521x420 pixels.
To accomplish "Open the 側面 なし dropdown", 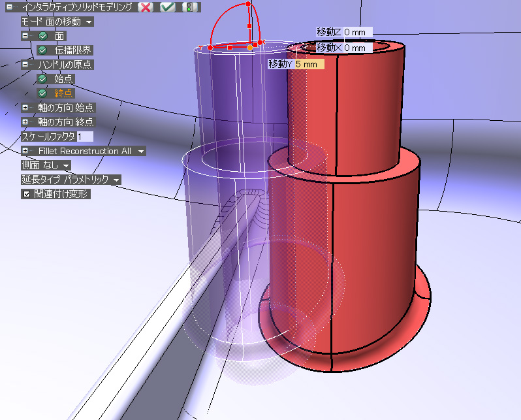I will [66, 165].
